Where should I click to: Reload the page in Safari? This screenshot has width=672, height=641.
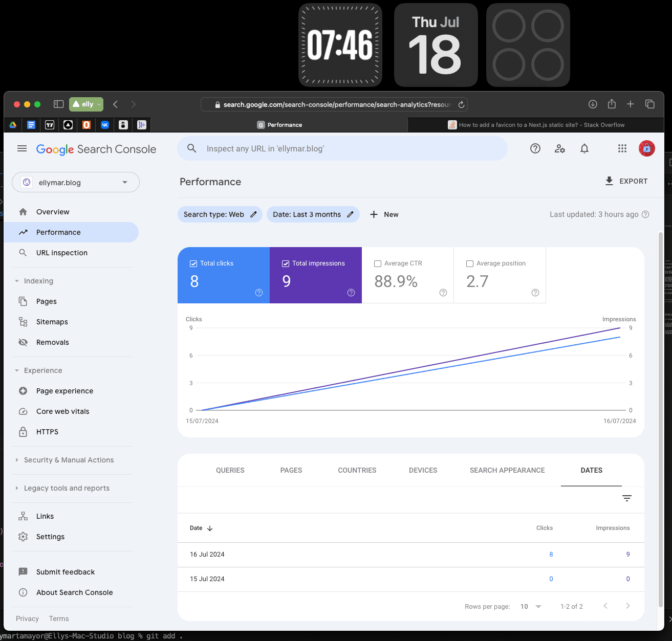click(461, 104)
